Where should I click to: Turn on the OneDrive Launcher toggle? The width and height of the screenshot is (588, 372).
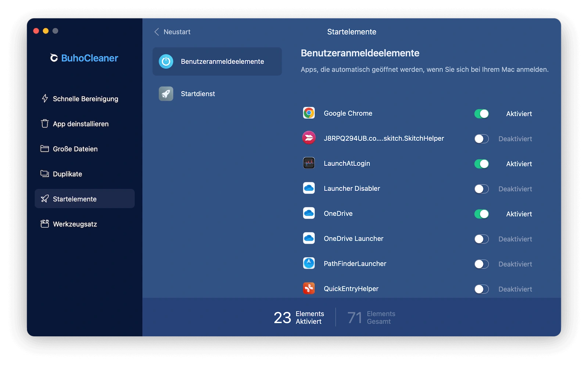(x=481, y=239)
